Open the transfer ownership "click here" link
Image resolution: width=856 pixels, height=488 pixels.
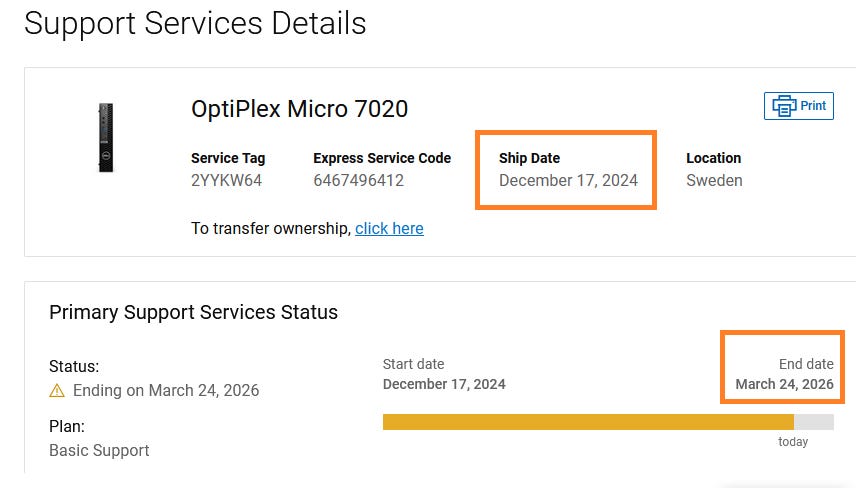[x=389, y=228]
